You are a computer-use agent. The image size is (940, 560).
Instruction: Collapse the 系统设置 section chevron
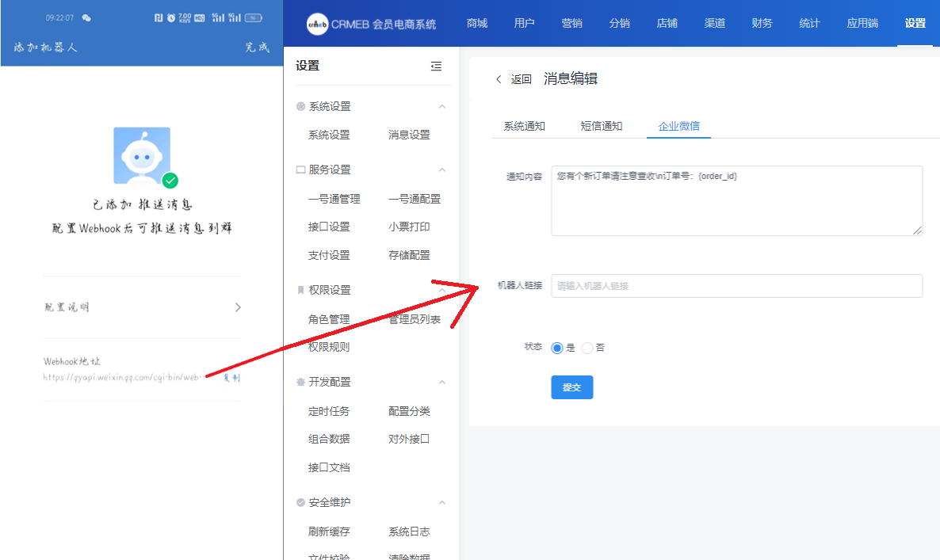pyautogui.click(x=442, y=106)
